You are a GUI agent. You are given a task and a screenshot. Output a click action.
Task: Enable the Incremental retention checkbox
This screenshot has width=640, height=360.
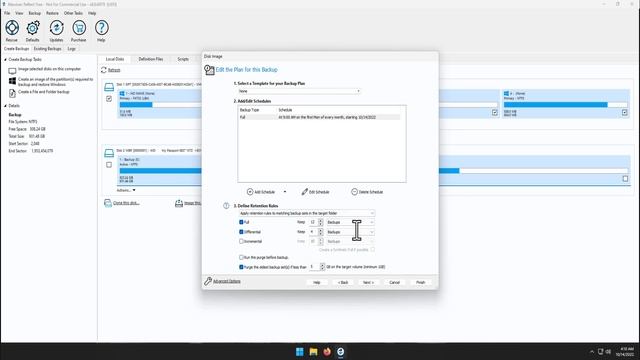[x=241, y=241]
